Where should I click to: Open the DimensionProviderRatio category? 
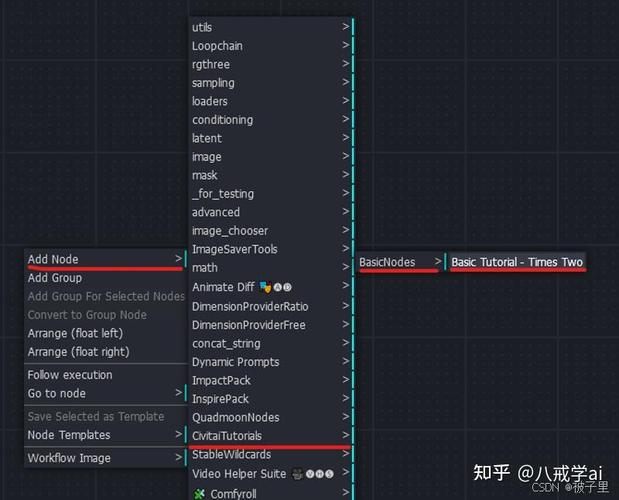(x=271, y=307)
